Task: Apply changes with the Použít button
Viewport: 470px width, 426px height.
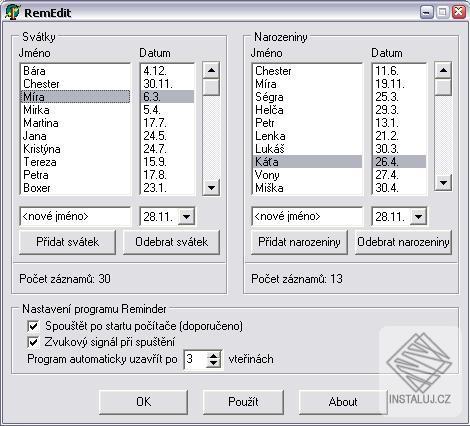Action: pos(243,402)
